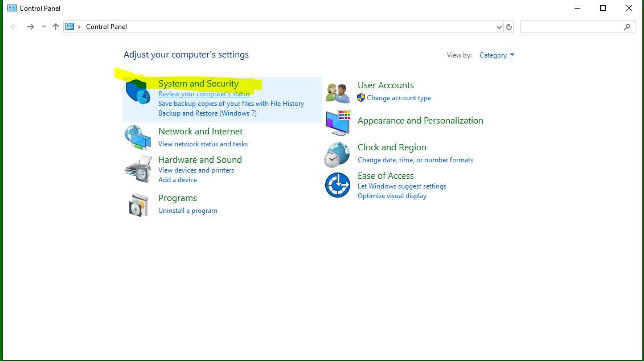This screenshot has height=361, width=644.
Task: Click the search magnifier icon
Action: click(627, 27)
